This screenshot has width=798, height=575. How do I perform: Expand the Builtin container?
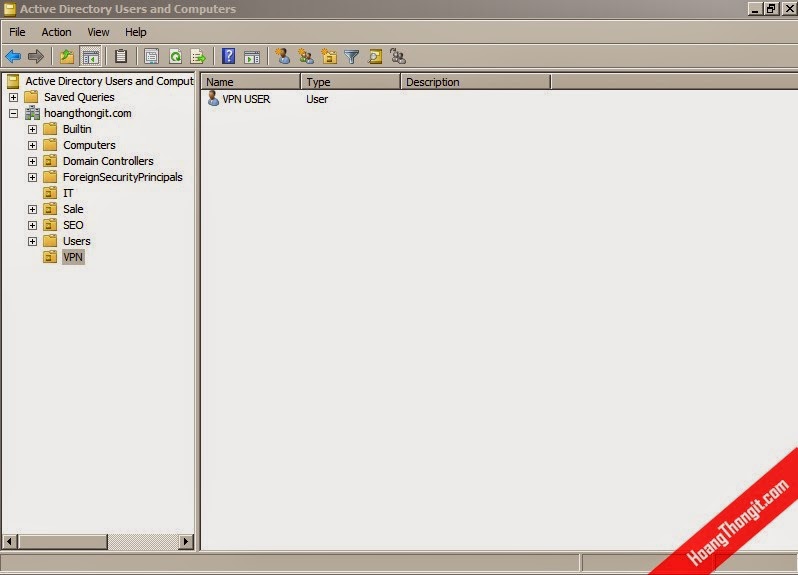32,129
